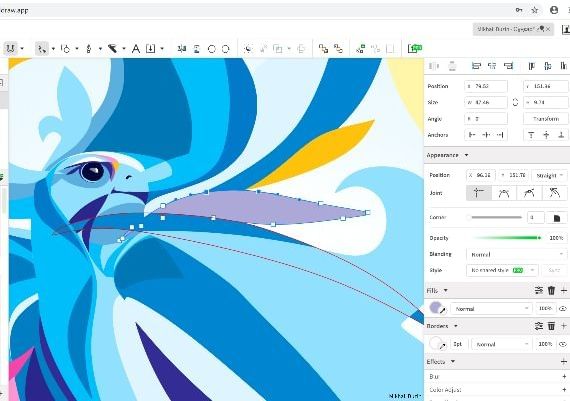
Task: Set bottom vertical anchor
Action: pyautogui.click(x=561, y=135)
